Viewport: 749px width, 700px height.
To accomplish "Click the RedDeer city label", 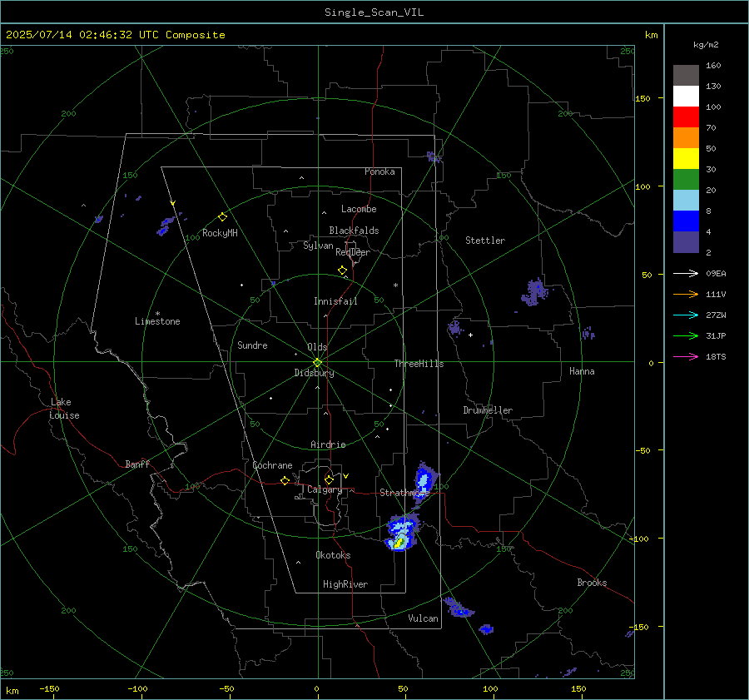I will click(x=353, y=252).
